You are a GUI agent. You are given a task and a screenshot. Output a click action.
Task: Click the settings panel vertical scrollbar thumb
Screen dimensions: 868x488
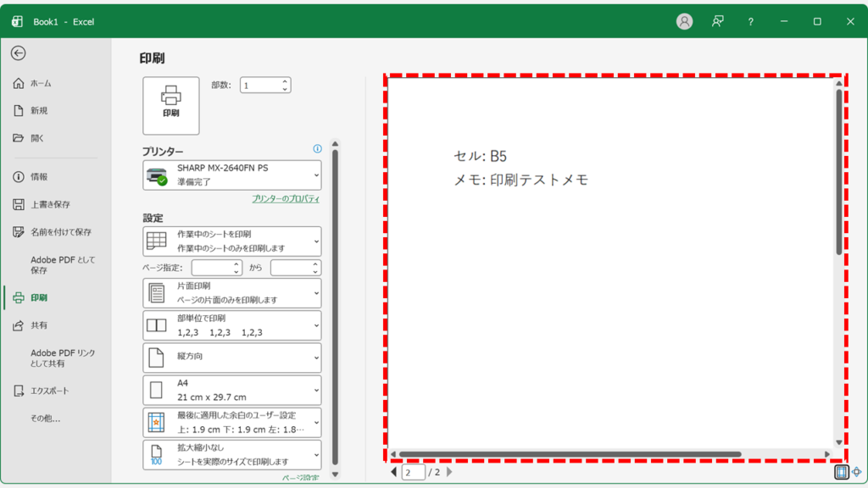(x=335, y=307)
